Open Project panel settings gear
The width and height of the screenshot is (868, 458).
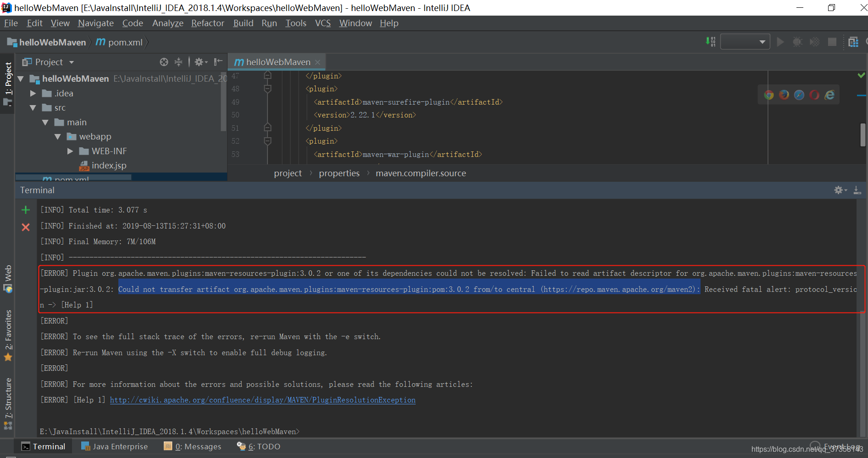(200, 62)
